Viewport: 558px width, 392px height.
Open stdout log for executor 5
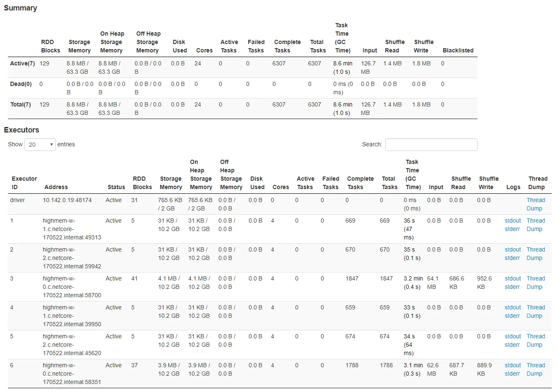[x=513, y=336]
